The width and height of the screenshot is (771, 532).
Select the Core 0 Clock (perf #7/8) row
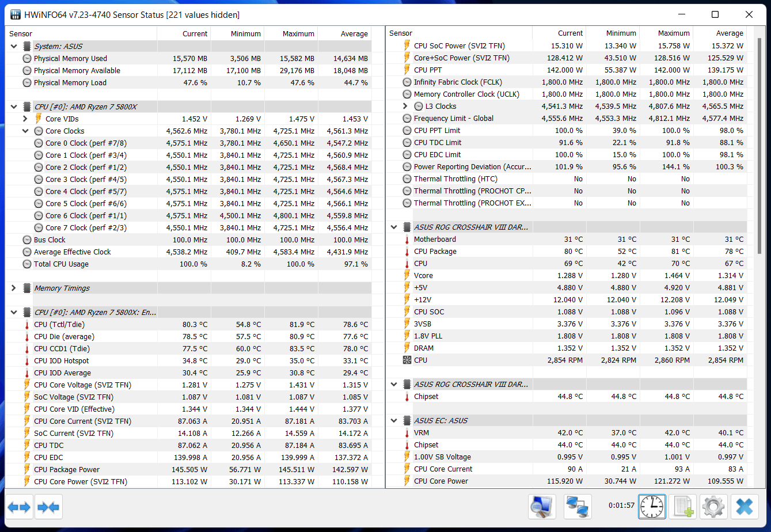[189, 143]
